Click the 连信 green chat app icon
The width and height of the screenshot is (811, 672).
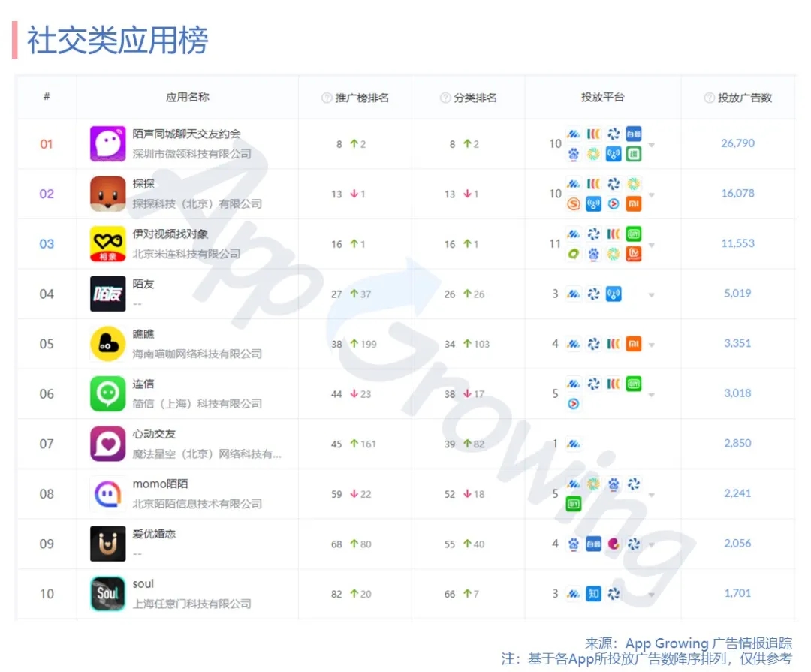pyautogui.click(x=107, y=393)
